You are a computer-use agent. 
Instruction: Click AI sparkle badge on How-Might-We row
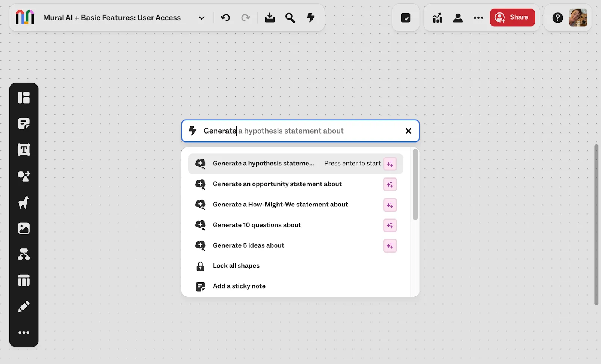(390, 205)
